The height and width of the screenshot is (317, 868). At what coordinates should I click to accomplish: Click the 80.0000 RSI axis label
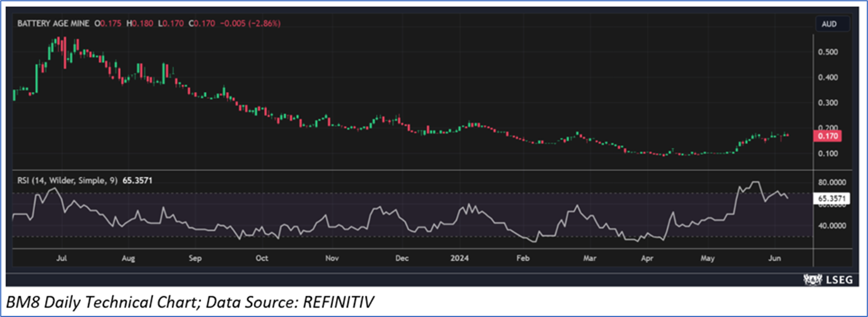click(x=832, y=182)
